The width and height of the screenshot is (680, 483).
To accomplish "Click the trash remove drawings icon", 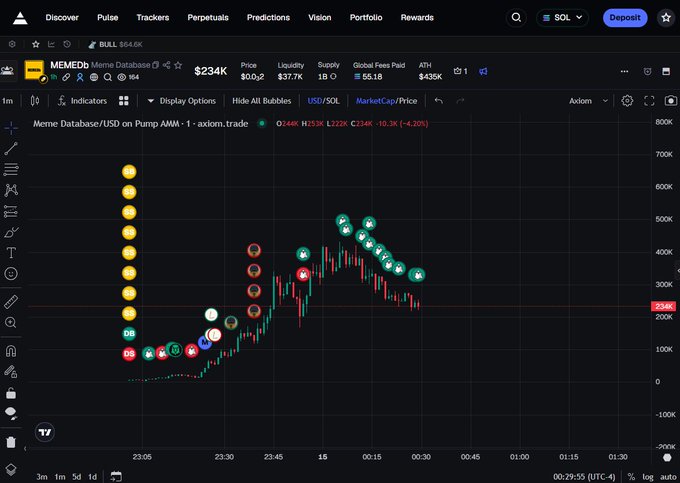I will click(x=11, y=442).
